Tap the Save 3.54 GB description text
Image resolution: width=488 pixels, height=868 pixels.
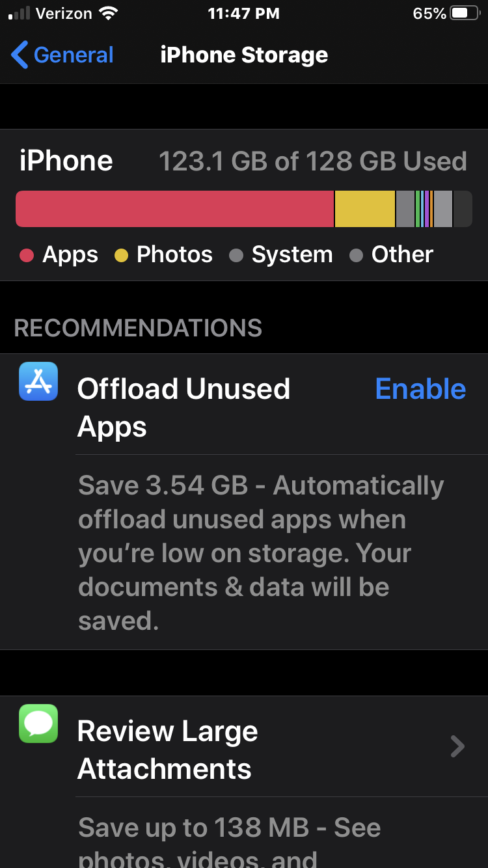(x=261, y=553)
